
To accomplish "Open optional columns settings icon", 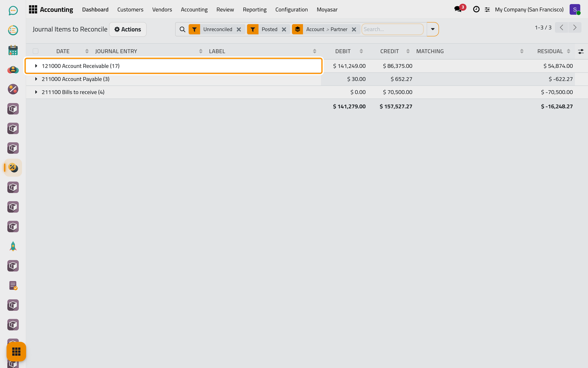I will (x=581, y=52).
